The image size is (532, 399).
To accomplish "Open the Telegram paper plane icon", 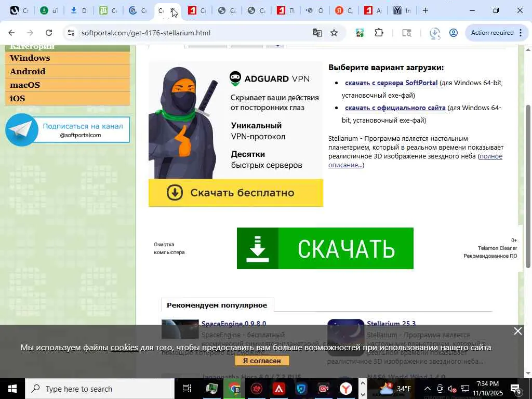I will 22,130.
